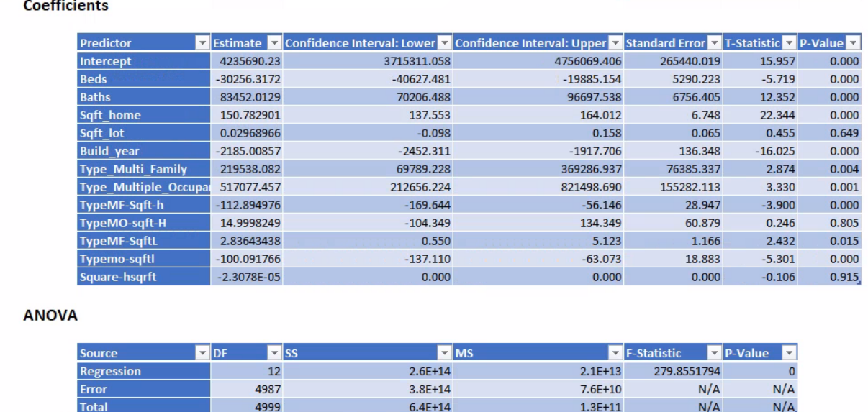Select the Error MS value 7.6E+10
868x412 pixels.
pyautogui.click(x=539, y=389)
